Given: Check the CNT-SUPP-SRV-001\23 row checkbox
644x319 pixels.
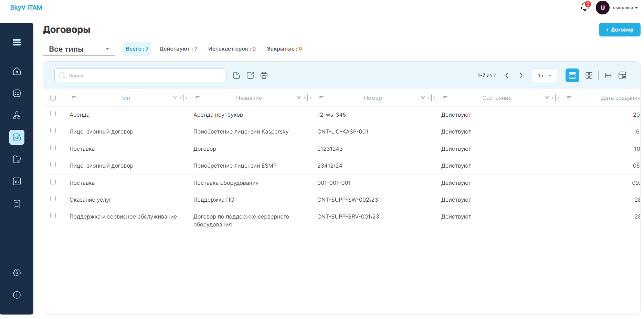Looking at the screenshot, I should [x=53, y=215].
